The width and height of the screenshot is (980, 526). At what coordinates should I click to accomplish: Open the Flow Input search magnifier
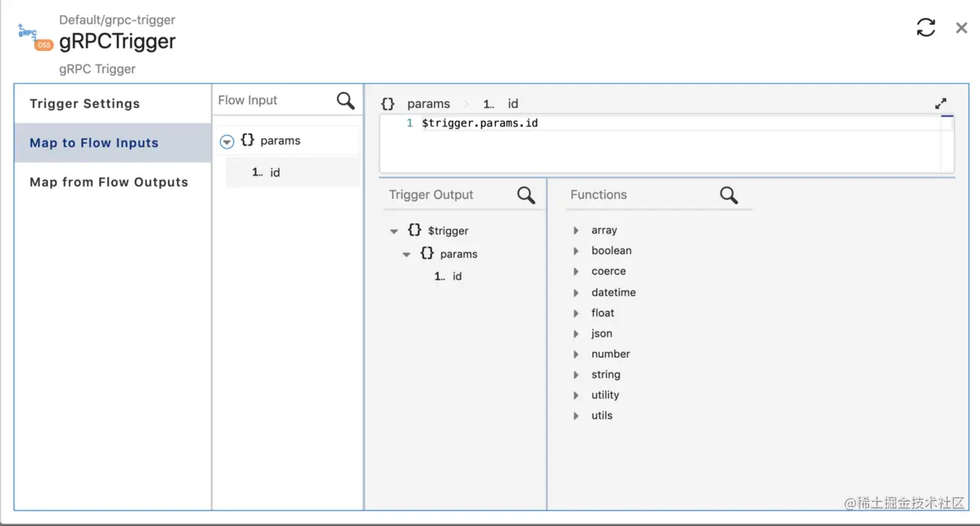[346, 101]
